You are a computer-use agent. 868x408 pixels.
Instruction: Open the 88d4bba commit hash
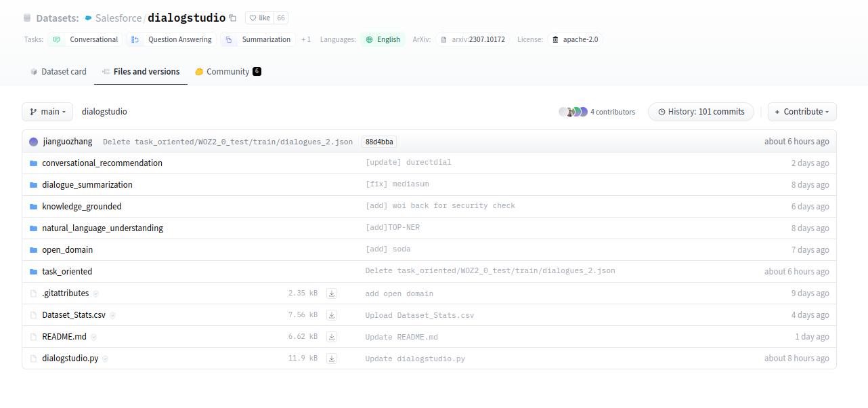tap(378, 142)
